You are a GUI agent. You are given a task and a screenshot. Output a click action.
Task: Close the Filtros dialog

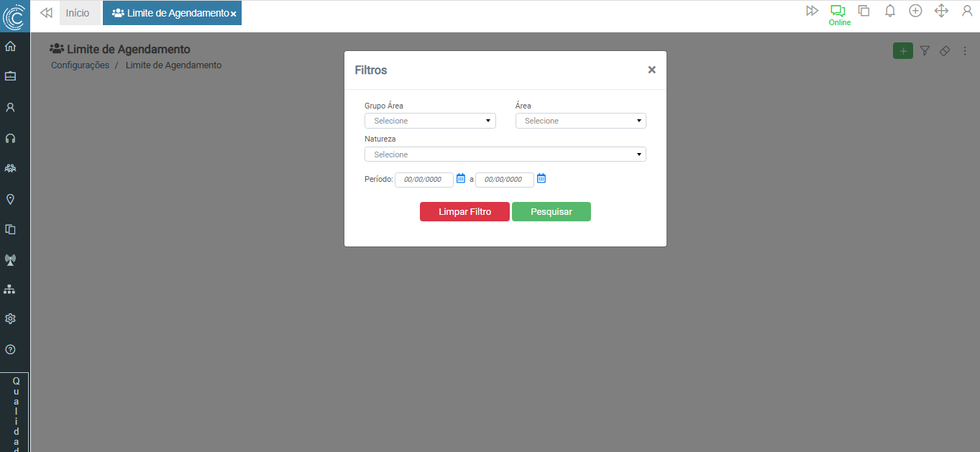coord(651,70)
